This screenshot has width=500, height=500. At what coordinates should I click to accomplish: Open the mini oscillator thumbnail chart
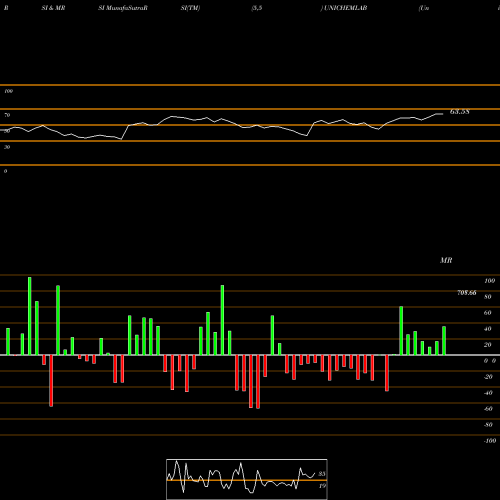[x=247, y=479]
